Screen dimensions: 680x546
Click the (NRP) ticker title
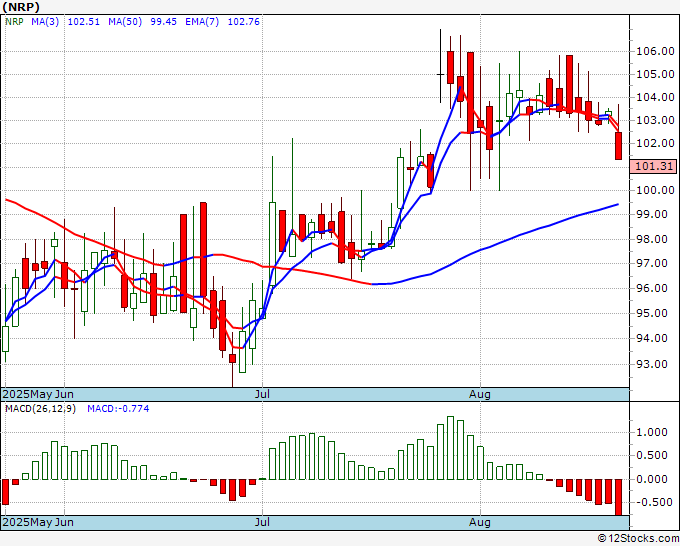tap(21, 7)
